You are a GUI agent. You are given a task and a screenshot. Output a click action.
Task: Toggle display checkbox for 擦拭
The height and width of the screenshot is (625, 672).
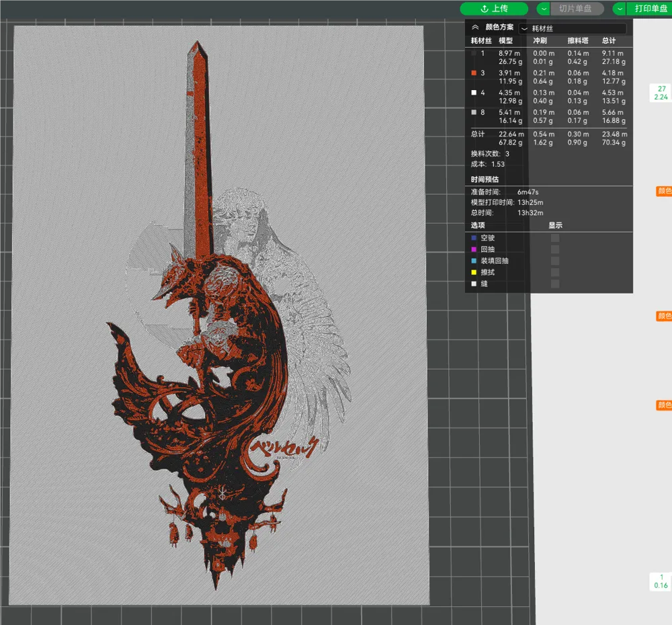click(555, 272)
